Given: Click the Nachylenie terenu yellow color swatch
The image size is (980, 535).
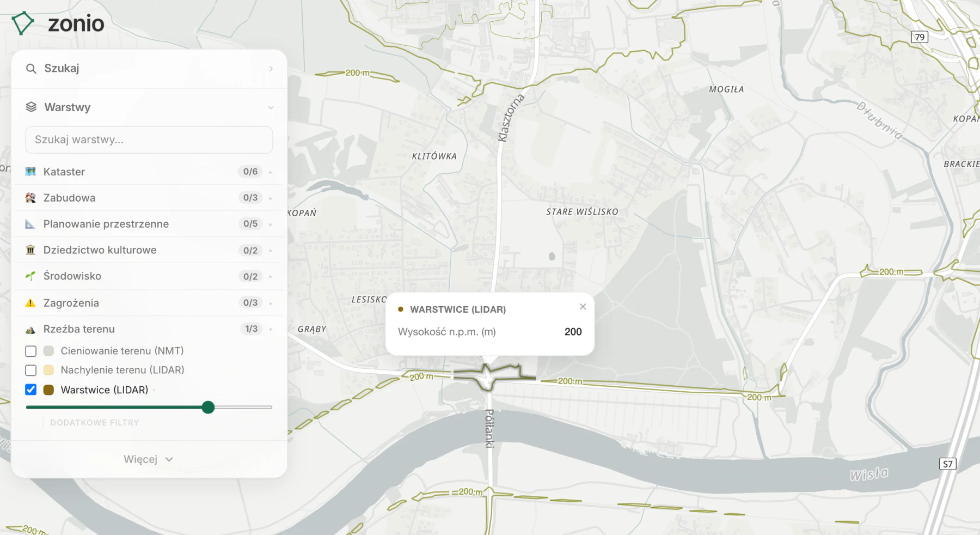Looking at the screenshot, I should pos(48,370).
